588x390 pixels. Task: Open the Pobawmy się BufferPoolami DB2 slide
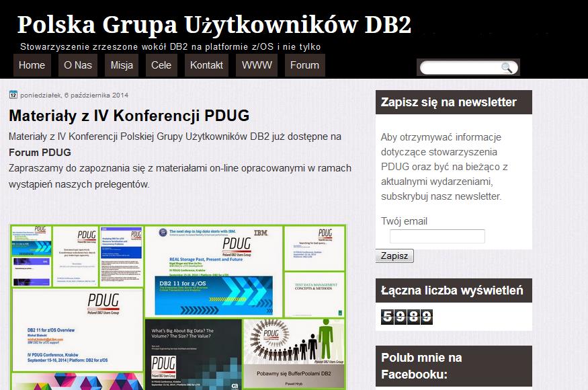(x=294, y=354)
